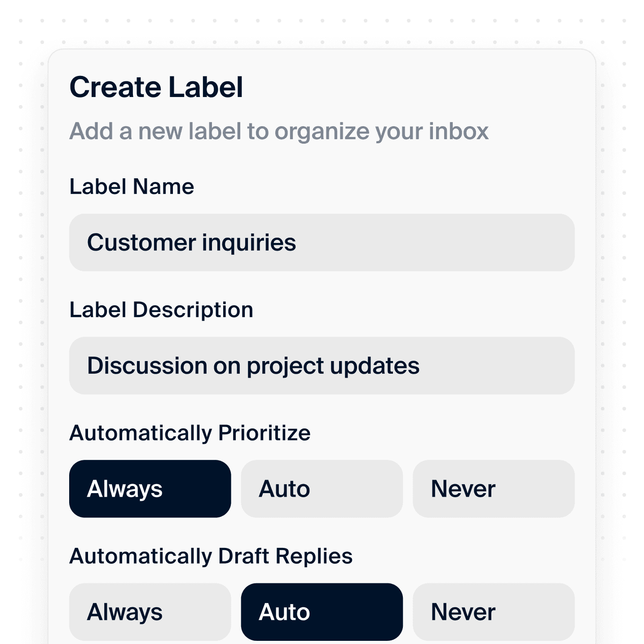
Task: Click the 'Automatically Draft Replies' section heading
Action: [211, 556]
